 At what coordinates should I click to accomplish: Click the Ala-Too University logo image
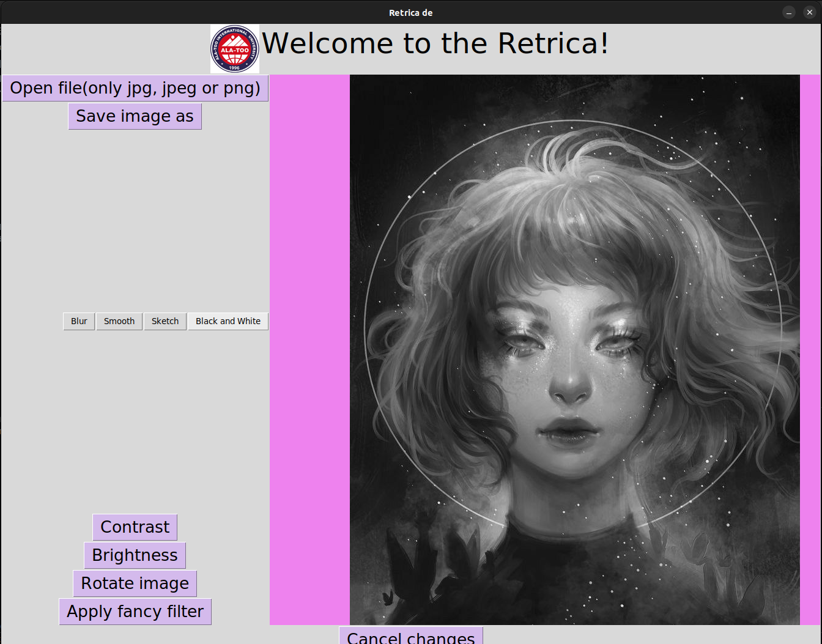point(234,49)
